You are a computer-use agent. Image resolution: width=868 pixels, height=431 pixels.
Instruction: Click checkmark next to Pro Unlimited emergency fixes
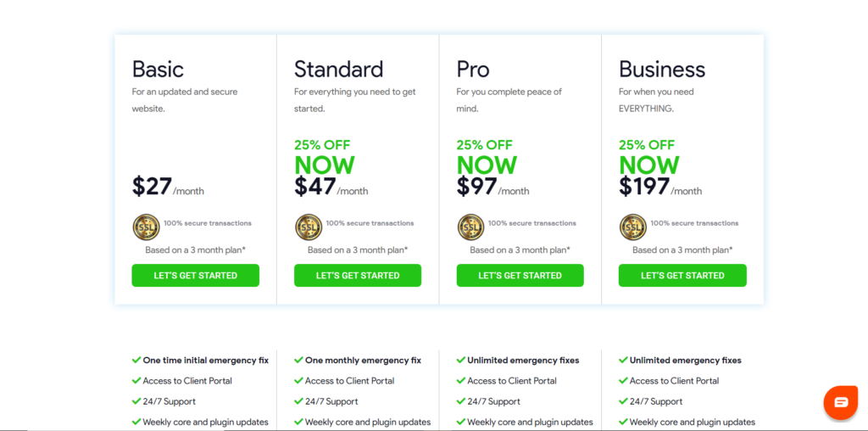pyautogui.click(x=460, y=360)
